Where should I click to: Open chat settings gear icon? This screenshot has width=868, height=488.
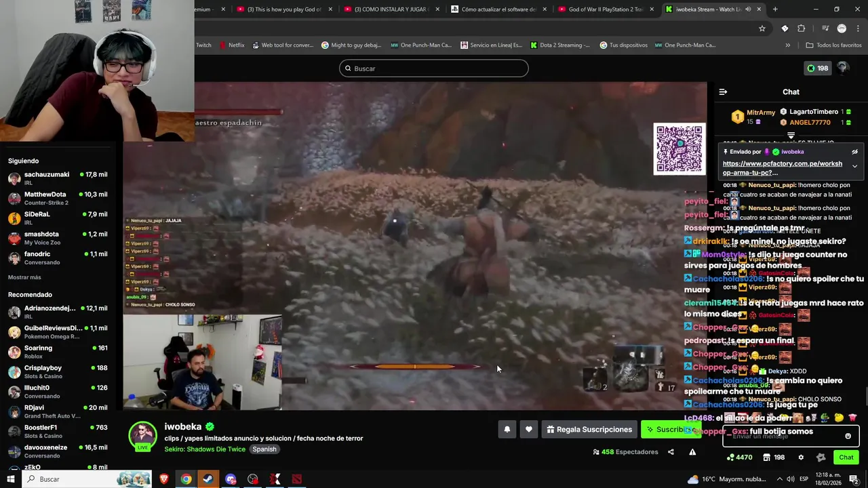coord(801,457)
